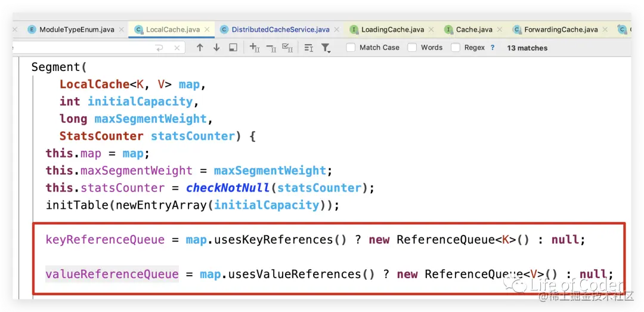Click the enum icon of ModuleTypeEnum.java

[x=32, y=30]
